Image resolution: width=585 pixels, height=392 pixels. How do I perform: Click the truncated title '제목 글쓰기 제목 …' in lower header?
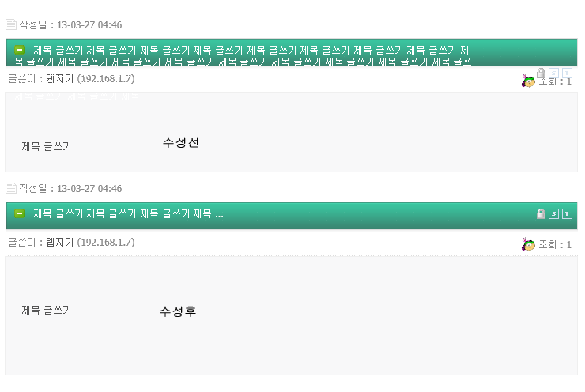[128, 214]
